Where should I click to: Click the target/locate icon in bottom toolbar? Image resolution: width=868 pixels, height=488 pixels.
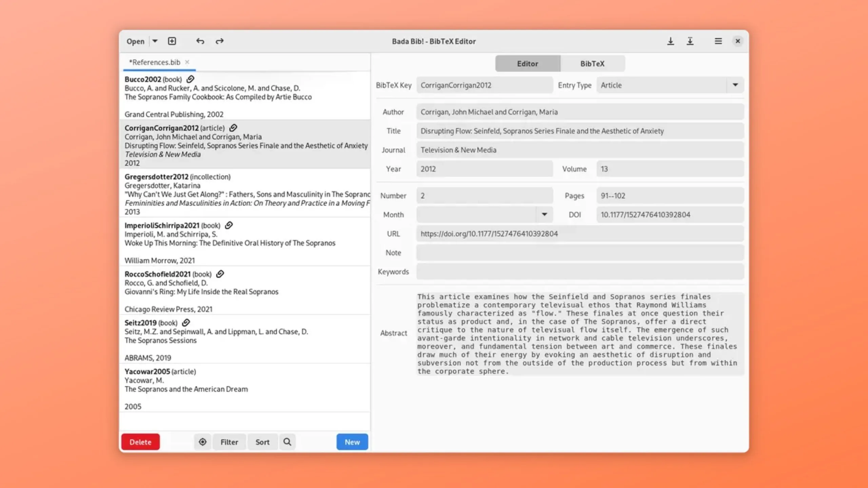[202, 442]
